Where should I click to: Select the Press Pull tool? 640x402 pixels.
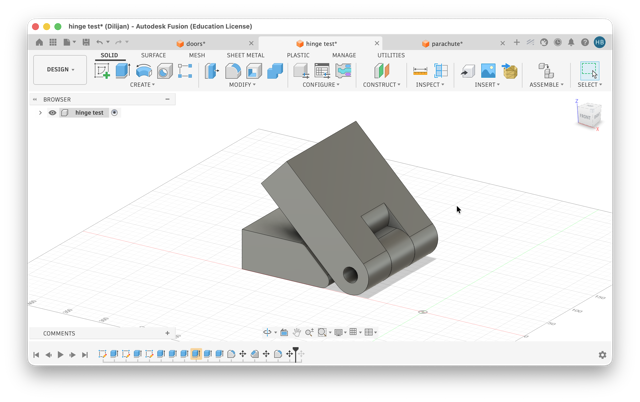pyautogui.click(x=211, y=71)
